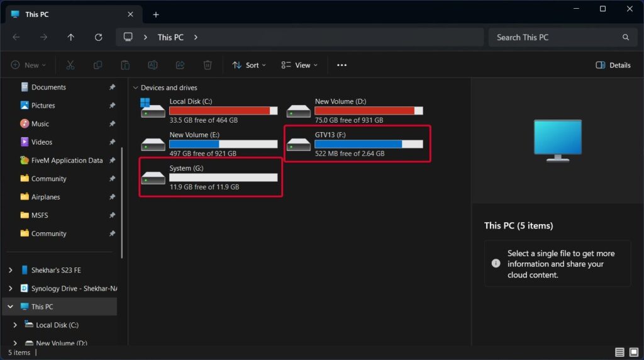The width and height of the screenshot is (644, 360).
Task: Click the New button in toolbar
Action: (25, 65)
